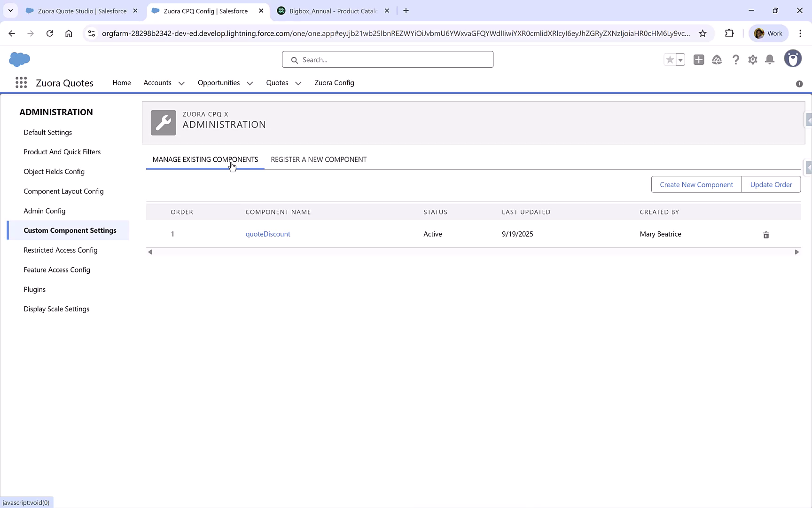Delete the quoteDiscount component with the trash icon

click(766, 235)
